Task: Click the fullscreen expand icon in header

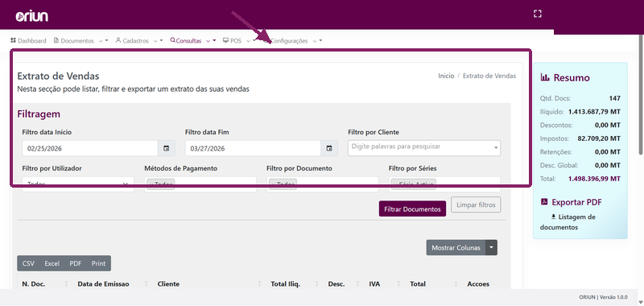Action: point(537,14)
